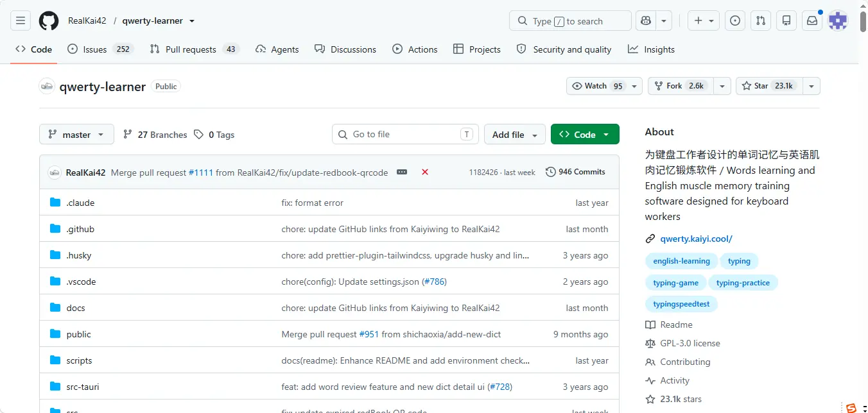868x413 pixels.
Task: Click the failed commit status X icon
Action: tap(425, 172)
